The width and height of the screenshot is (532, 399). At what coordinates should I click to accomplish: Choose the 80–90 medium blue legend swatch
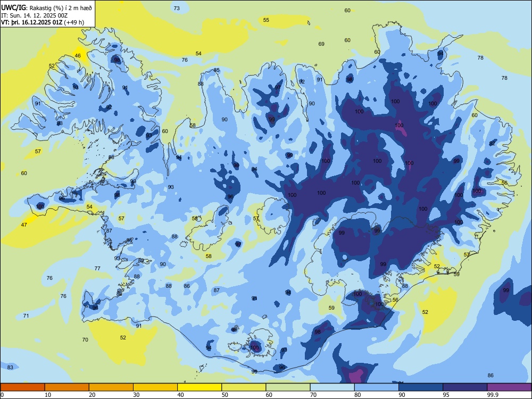[376, 387]
